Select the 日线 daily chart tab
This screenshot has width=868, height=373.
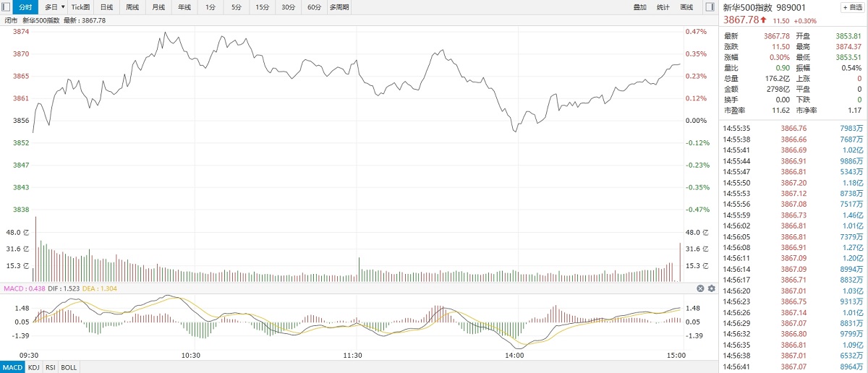[x=106, y=7]
